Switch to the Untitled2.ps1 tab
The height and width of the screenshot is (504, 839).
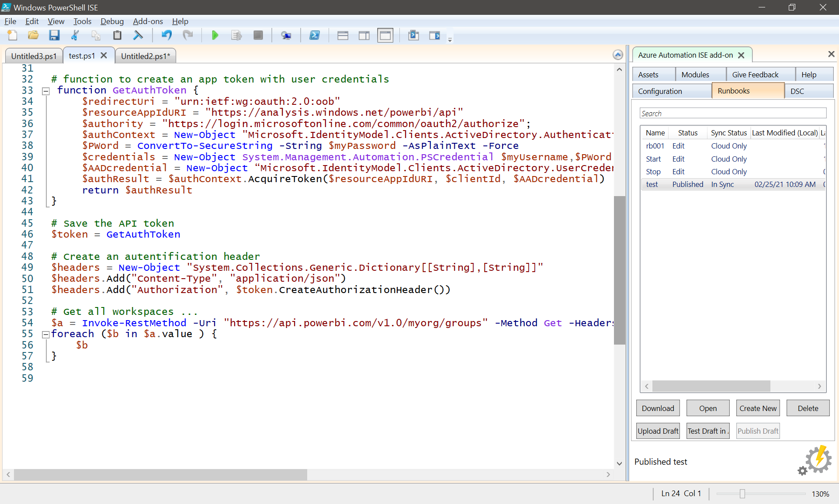tap(145, 56)
